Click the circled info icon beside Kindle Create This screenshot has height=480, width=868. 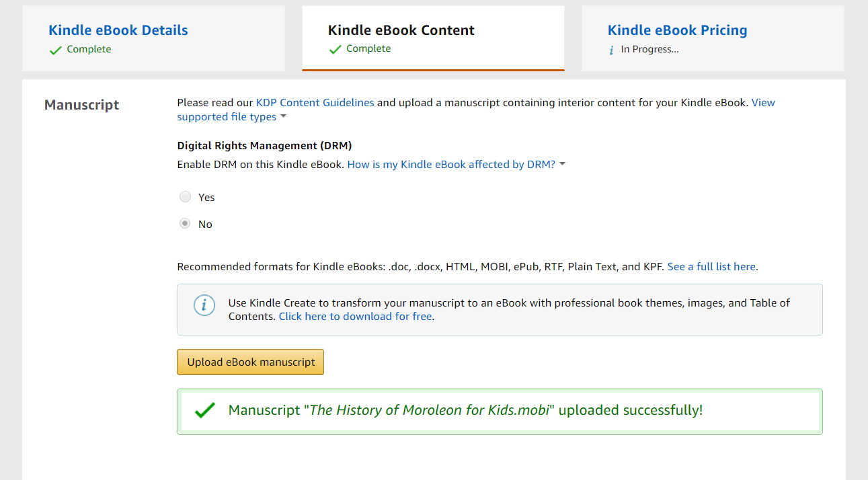(204, 305)
